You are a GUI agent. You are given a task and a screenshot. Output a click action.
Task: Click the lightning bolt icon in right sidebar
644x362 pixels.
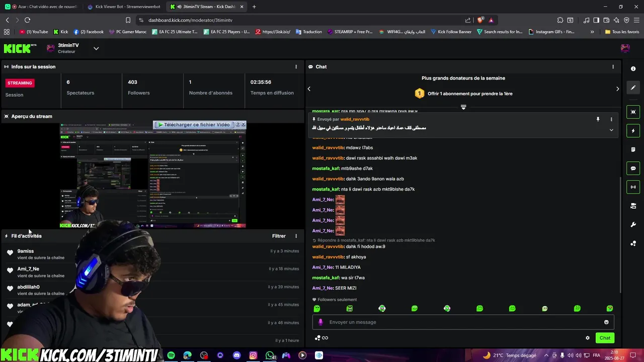(x=633, y=131)
